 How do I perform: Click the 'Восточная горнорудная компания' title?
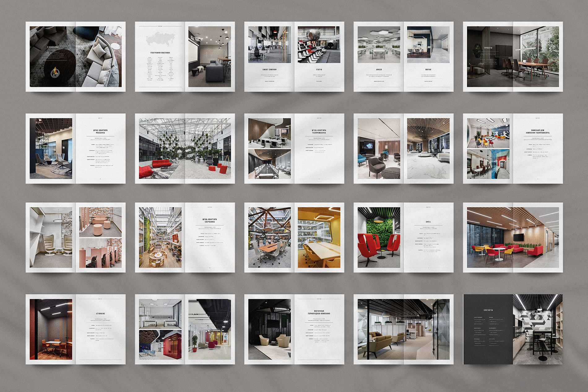coord(319,312)
